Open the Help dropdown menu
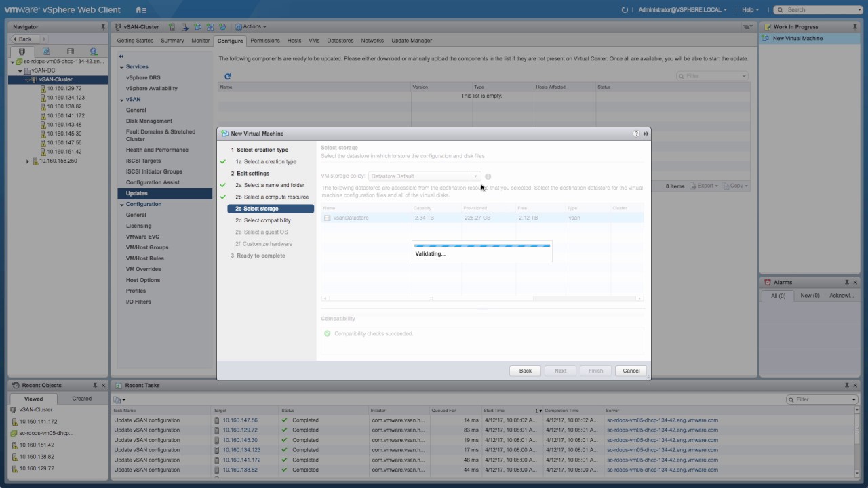This screenshot has width=868, height=488. [750, 9]
